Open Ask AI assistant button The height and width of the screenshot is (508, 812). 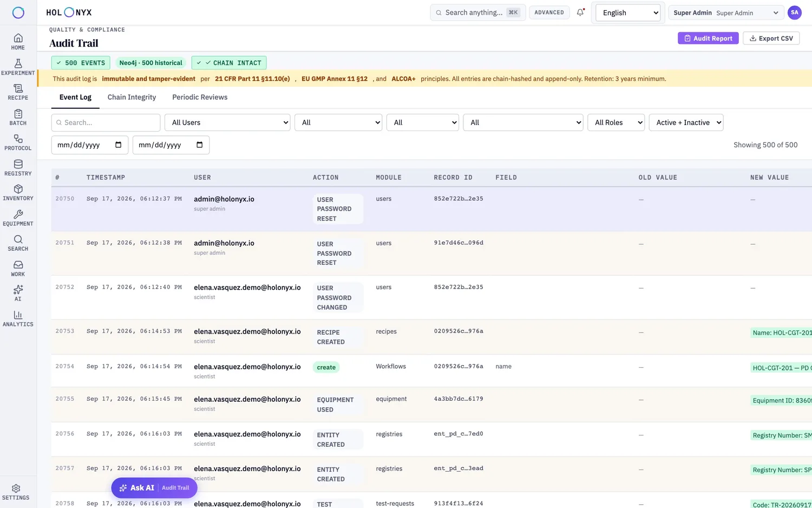[x=154, y=488]
